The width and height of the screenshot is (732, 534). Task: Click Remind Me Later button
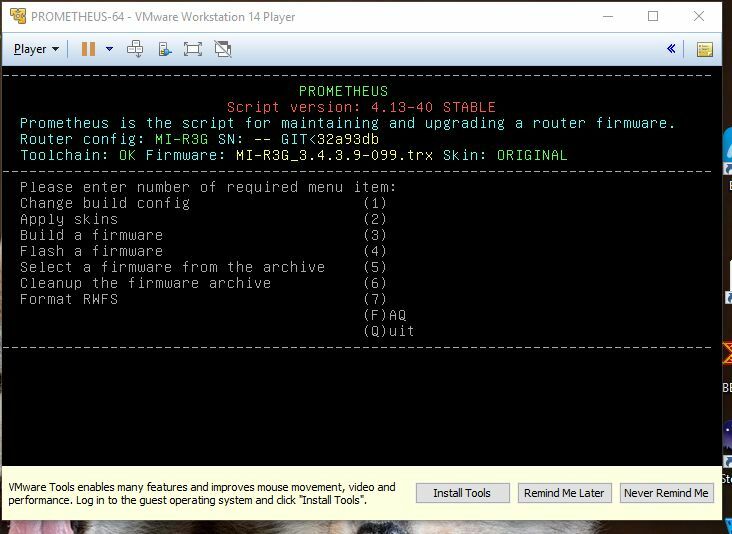[x=564, y=493]
